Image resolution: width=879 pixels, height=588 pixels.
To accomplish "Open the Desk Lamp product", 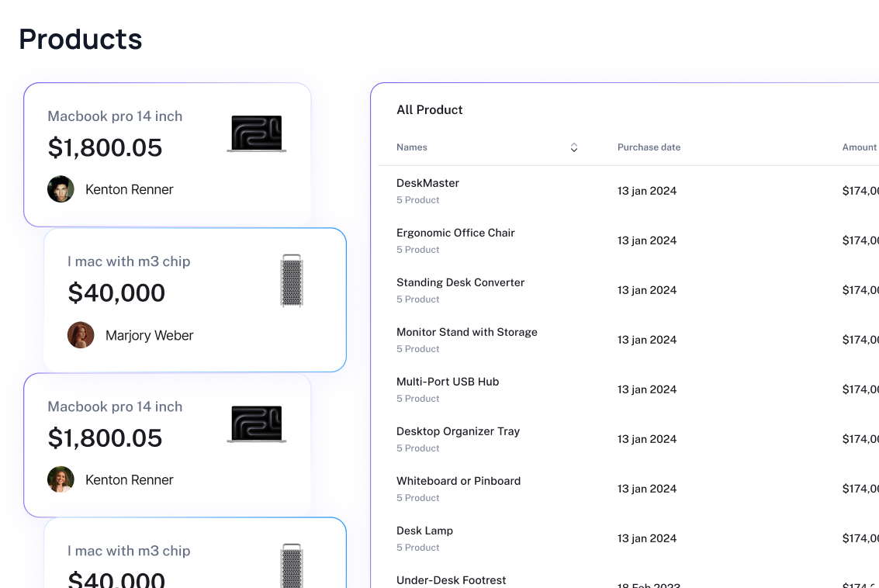I will (x=424, y=531).
